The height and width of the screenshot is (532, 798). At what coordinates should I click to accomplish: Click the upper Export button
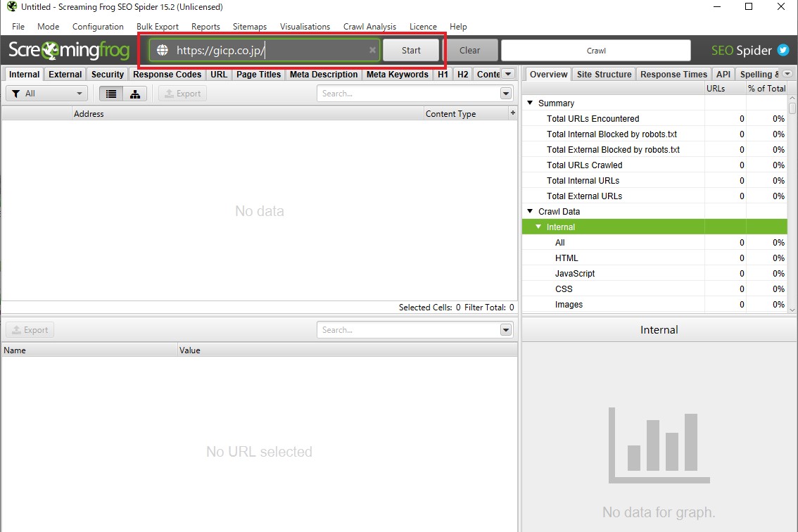(183, 94)
